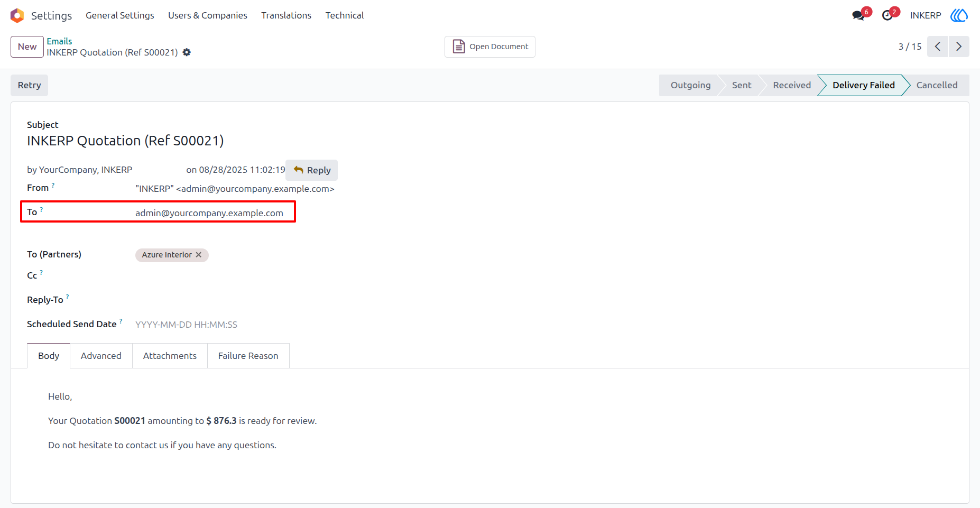Click the amount $ 876.3 in body
This screenshot has height=508, width=980.
tap(221, 421)
